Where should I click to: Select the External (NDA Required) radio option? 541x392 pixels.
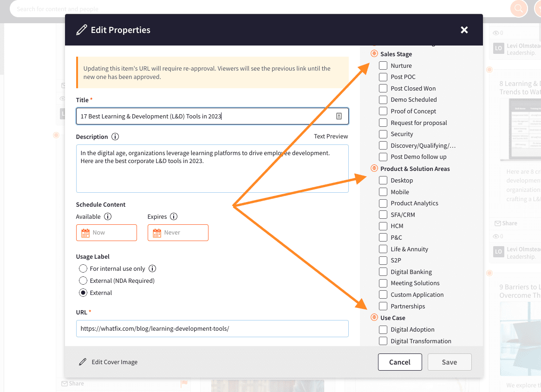[x=83, y=281]
